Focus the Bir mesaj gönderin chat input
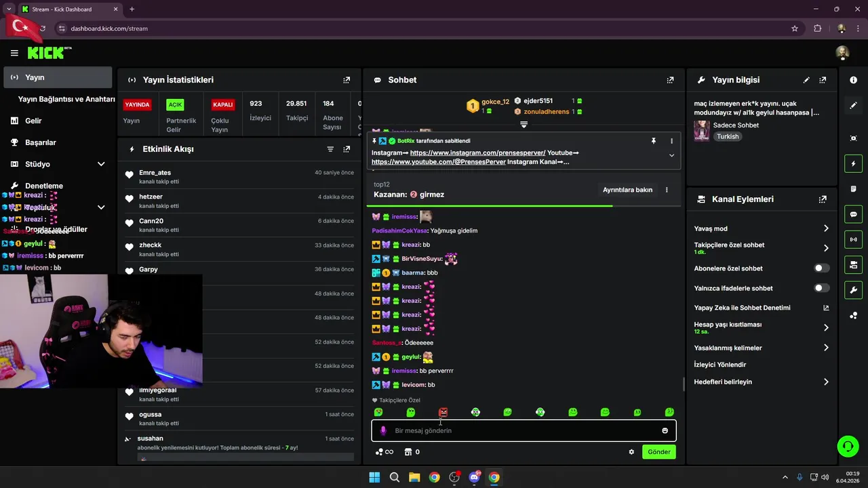The image size is (868, 488). coord(523,430)
